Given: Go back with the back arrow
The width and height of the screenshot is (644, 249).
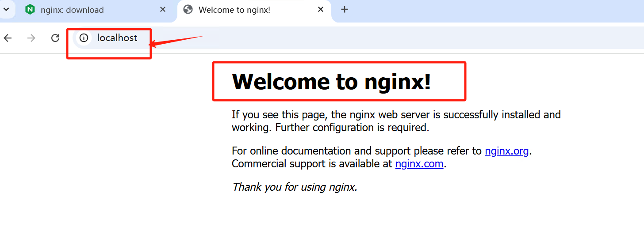Looking at the screenshot, I should (x=8, y=38).
